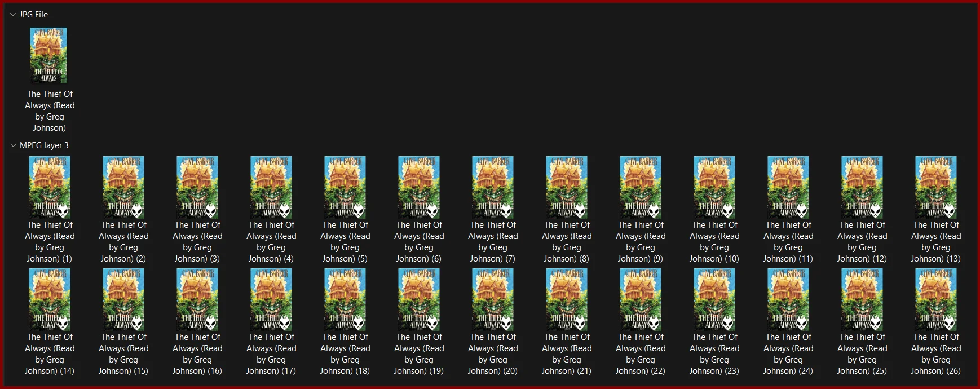The image size is (980, 389).
Task: Click file name text ending 'Johnson) (13)'
Action: (x=936, y=242)
